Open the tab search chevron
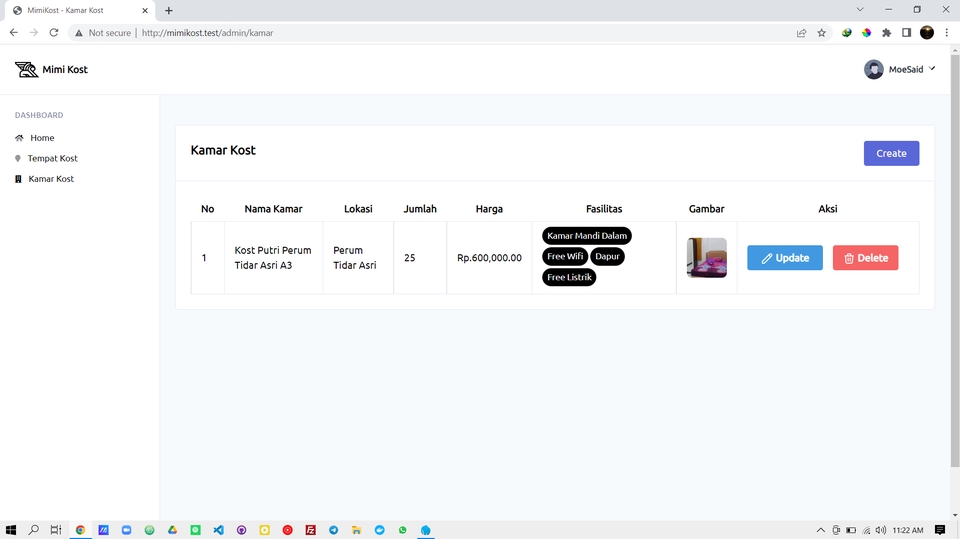 tap(860, 10)
